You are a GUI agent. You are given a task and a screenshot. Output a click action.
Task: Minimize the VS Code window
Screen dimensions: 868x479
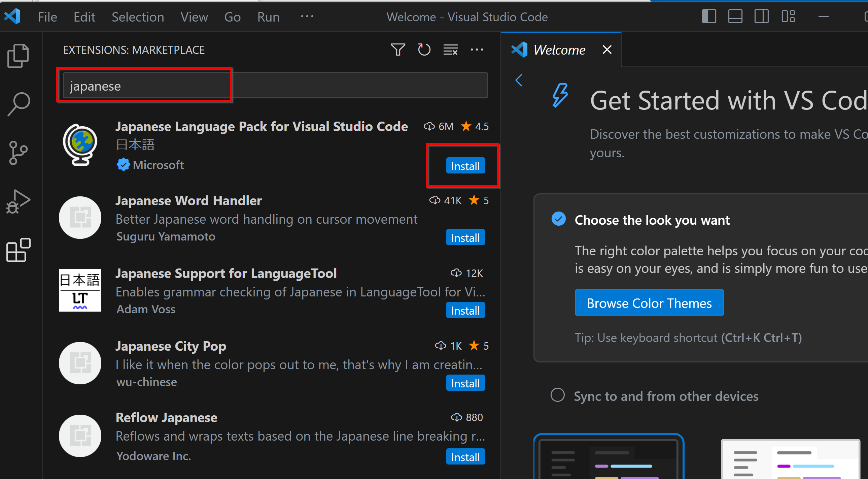(823, 17)
